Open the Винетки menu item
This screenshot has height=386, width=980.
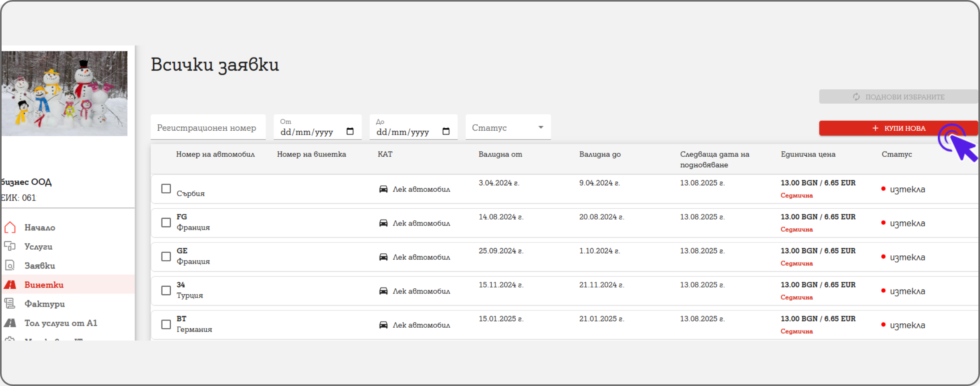coord(44,285)
